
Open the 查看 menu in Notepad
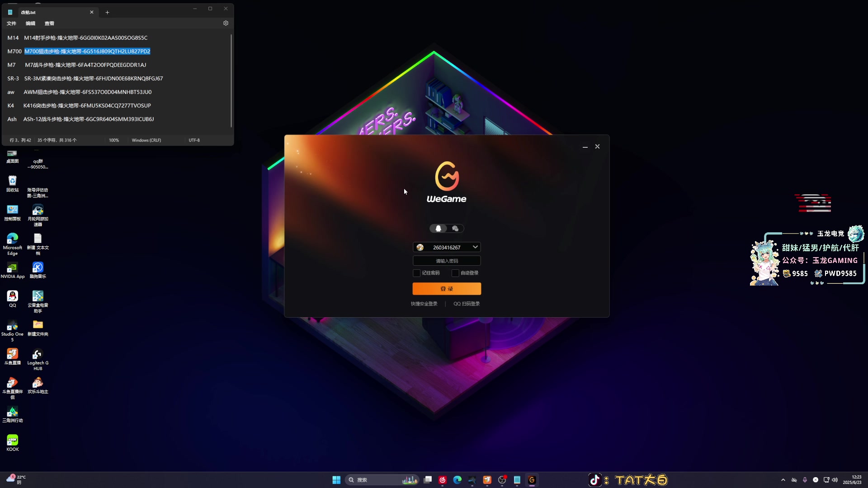[x=49, y=23]
